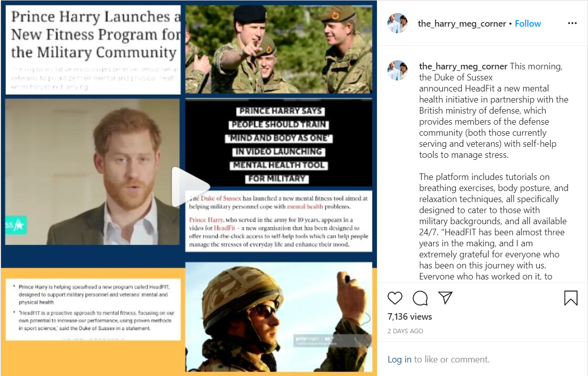Open the_harry_meg_corner username in header
This screenshot has height=376, width=588.
pos(462,24)
